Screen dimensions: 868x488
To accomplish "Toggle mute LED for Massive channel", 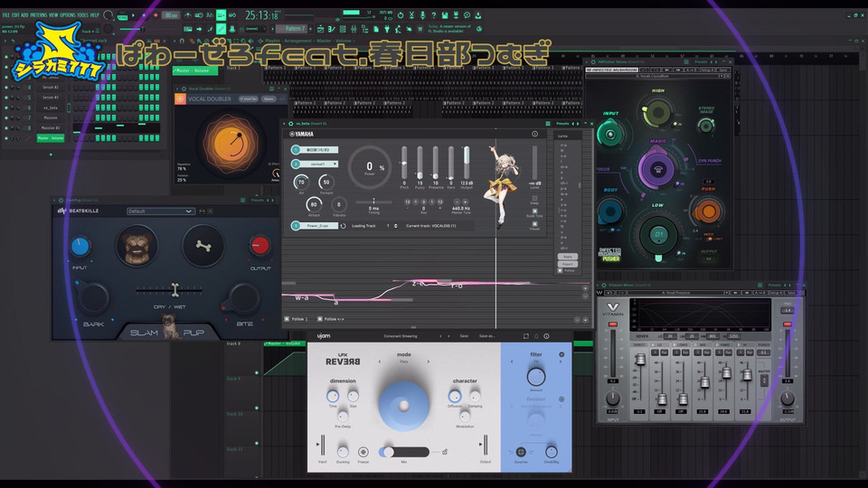I will pyautogui.click(x=6, y=117).
